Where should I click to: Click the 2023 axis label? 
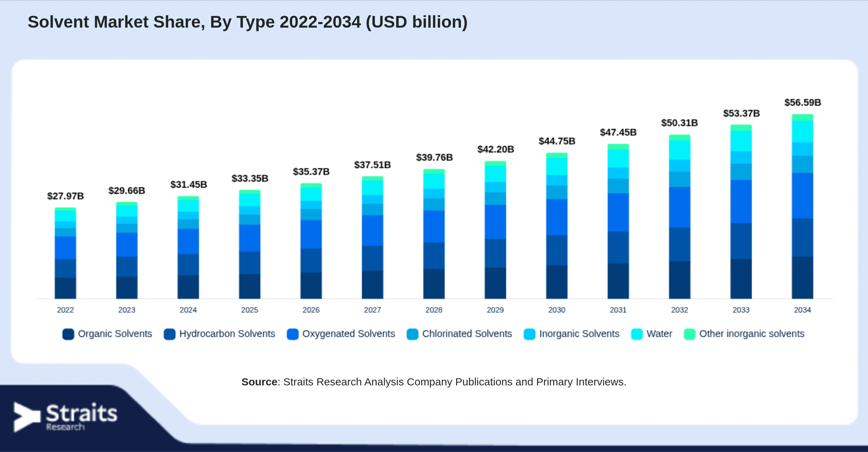pyautogui.click(x=127, y=310)
